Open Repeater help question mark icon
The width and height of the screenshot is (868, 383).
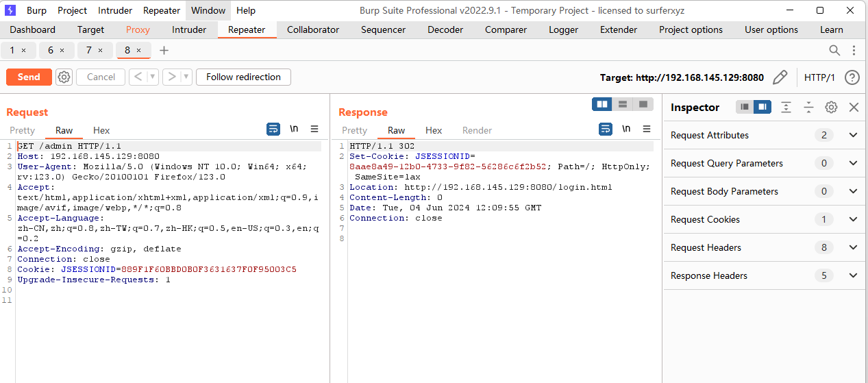(x=852, y=77)
